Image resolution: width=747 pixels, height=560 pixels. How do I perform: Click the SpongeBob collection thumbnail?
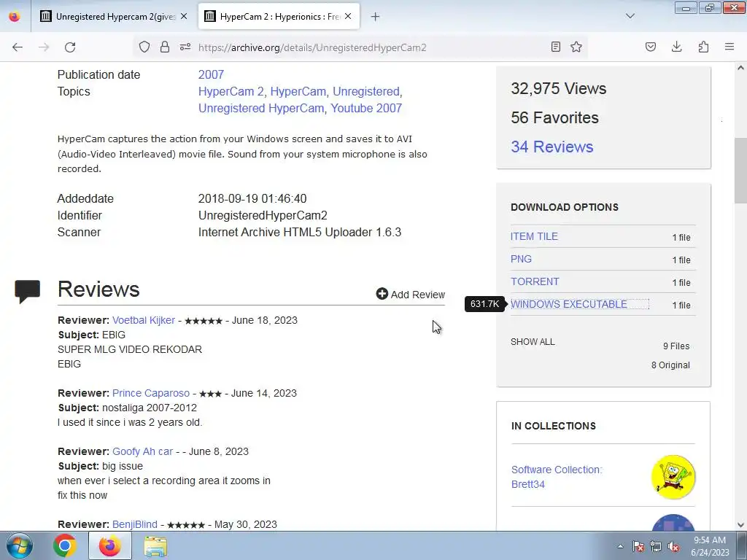(673, 477)
